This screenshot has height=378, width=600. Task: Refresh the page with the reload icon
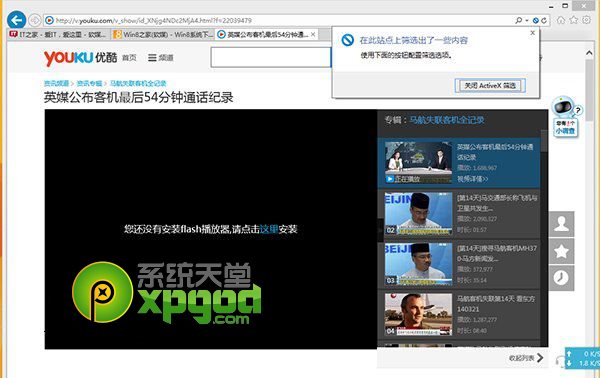544,20
